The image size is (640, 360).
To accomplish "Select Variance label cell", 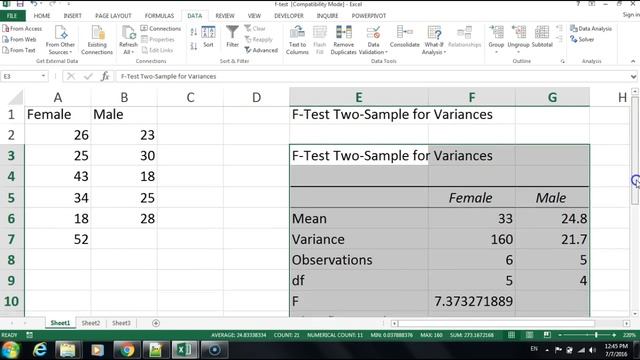I will click(x=359, y=239).
